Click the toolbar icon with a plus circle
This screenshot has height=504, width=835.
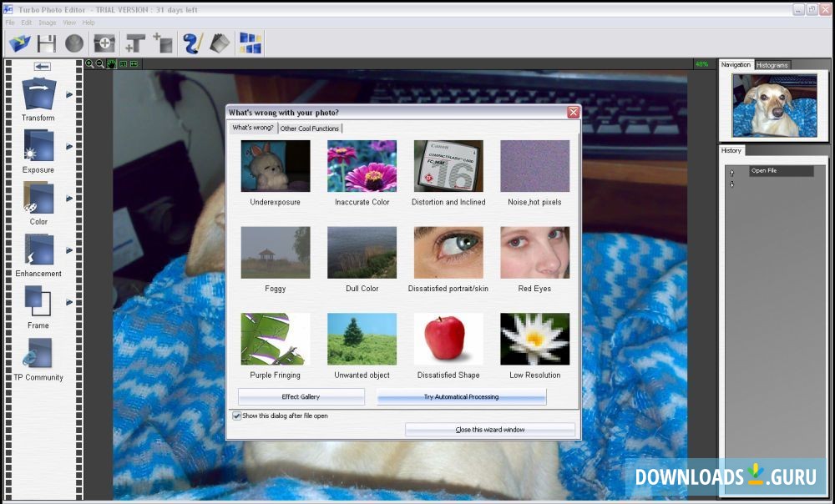104,43
